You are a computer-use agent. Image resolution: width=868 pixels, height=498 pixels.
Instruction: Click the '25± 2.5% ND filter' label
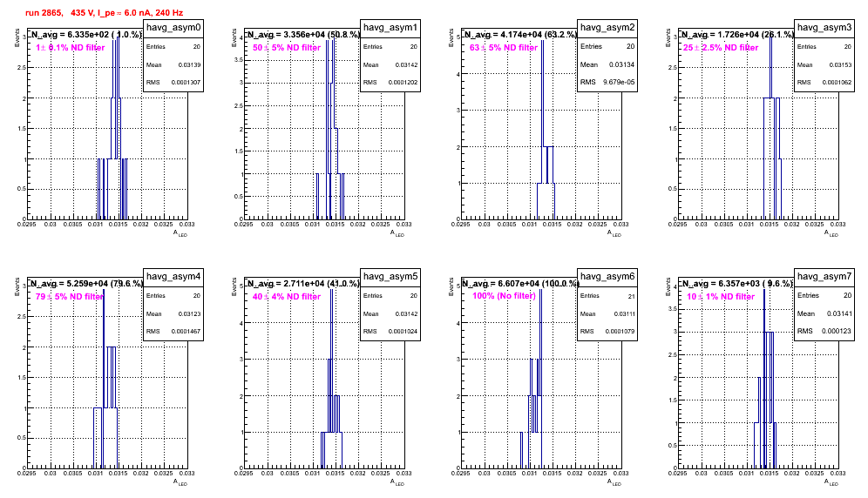(x=721, y=48)
